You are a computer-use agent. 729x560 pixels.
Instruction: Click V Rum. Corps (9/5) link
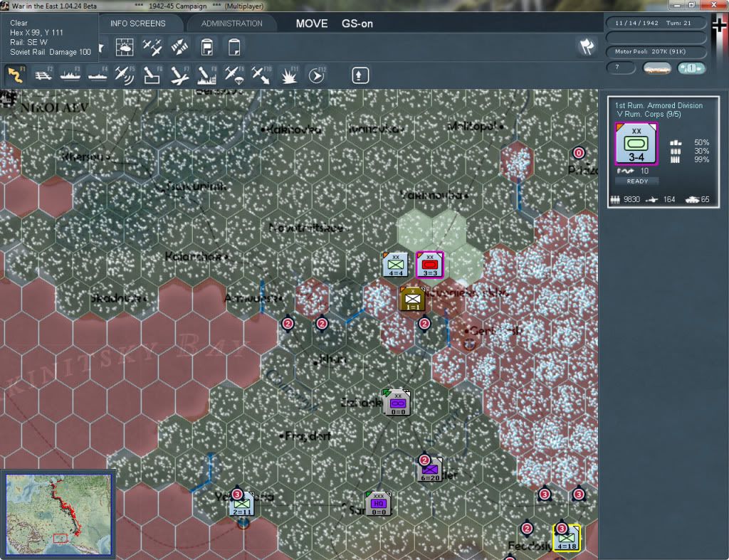[x=648, y=114]
